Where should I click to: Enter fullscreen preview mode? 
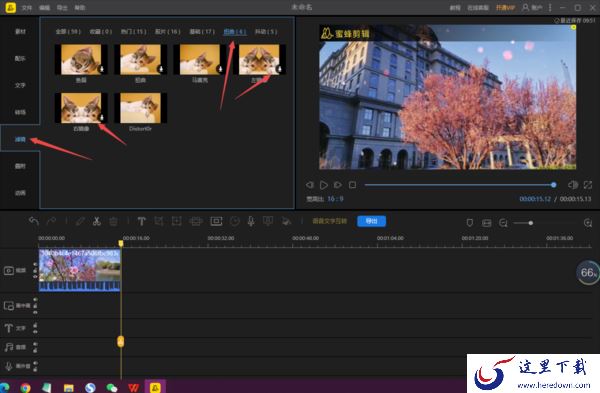588,185
